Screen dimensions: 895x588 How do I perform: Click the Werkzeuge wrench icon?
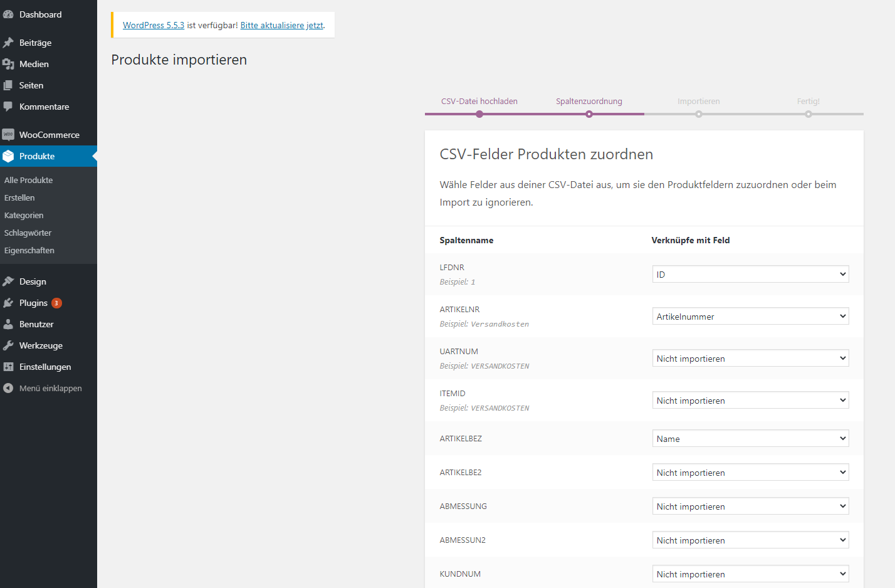(8, 345)
